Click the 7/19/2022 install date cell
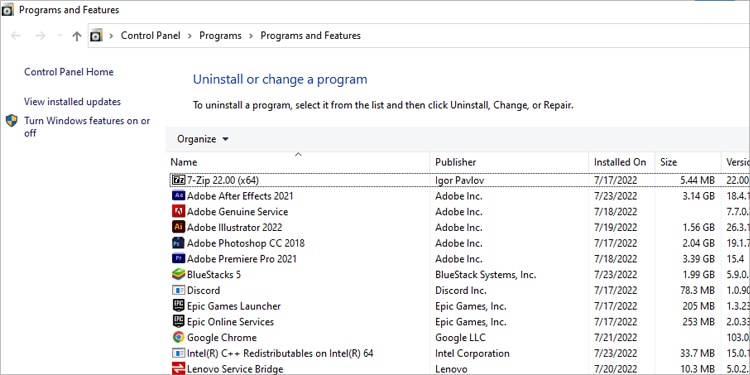 (x=615, y=227)
